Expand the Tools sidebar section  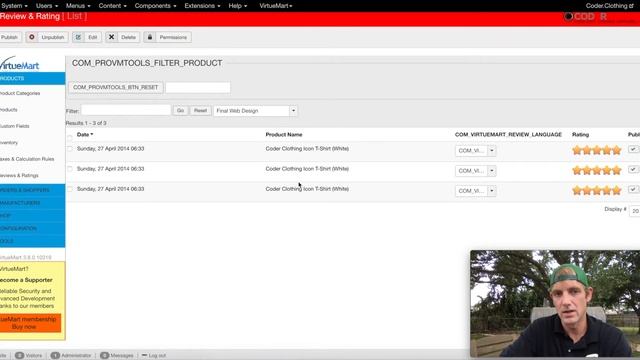(32, 241)
